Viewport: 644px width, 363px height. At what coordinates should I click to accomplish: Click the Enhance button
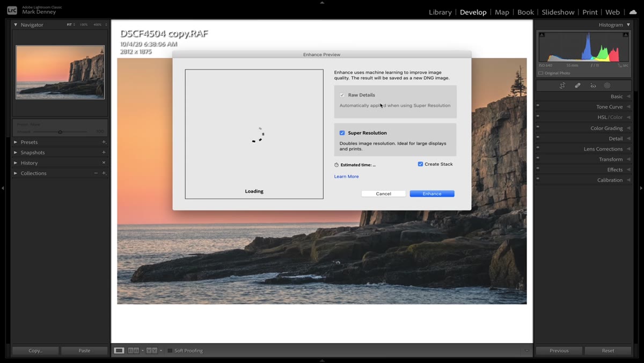click(x=432, y=194)
